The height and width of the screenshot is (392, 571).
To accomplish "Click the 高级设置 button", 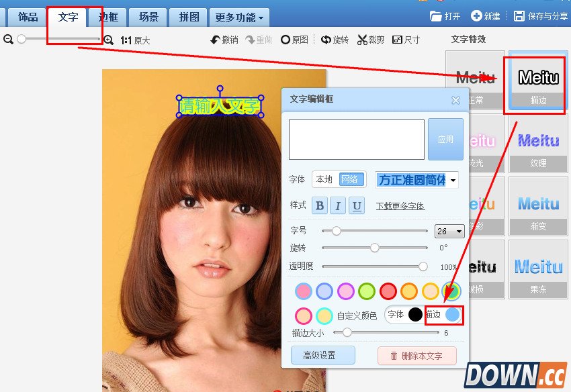I will [322, 355].
